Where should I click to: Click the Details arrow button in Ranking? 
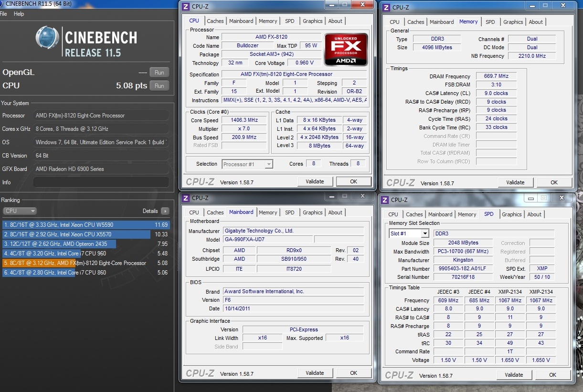(x=165, y=211)
